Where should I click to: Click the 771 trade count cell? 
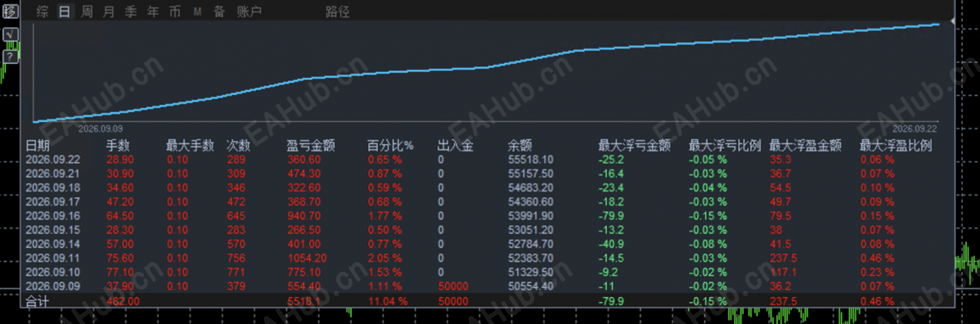pyautogui.click(x=236, y=272)
